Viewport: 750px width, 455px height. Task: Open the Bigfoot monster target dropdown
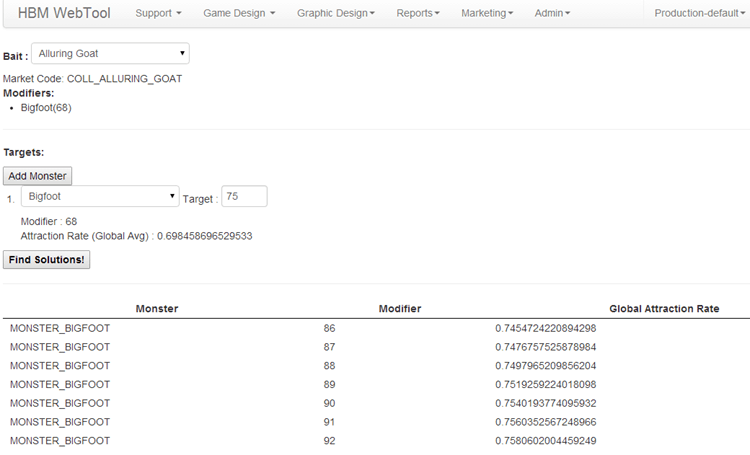coord(100,197)
